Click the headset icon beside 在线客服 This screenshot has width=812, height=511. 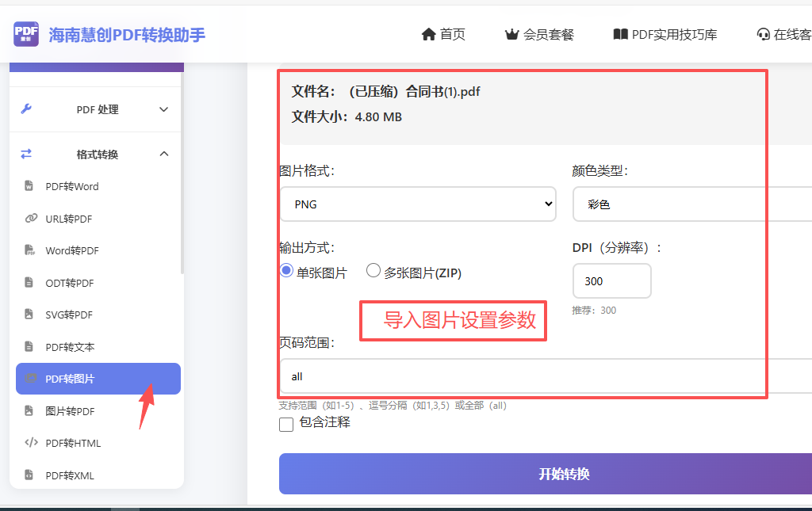(x=764, y=34)
